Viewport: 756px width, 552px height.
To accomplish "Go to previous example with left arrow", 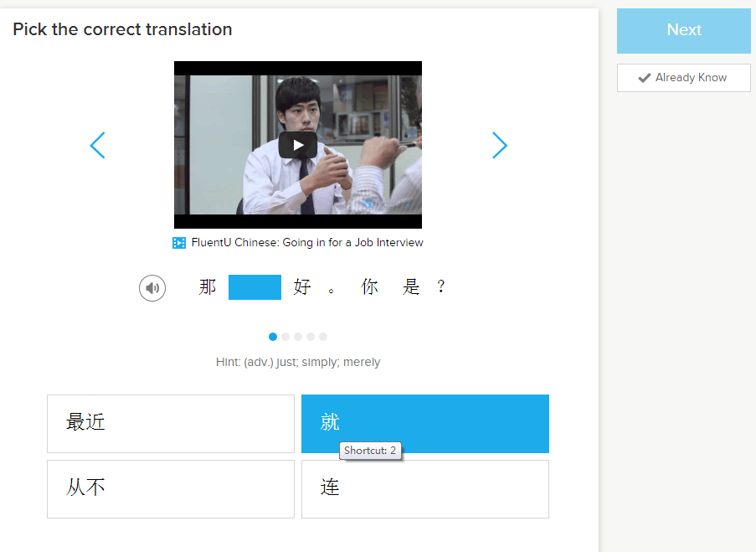I will pyautogui.click(x=97, y=145).
